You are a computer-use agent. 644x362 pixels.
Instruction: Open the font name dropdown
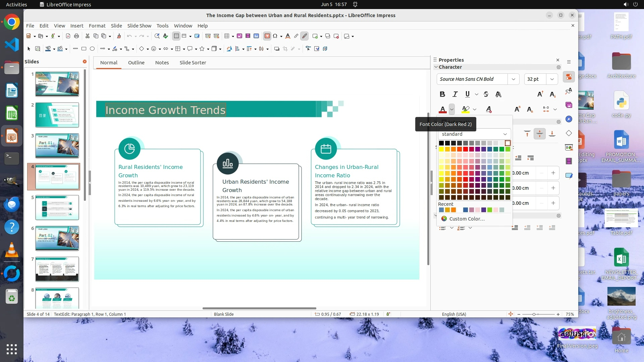pyautogui.click(x=513, y=79)
